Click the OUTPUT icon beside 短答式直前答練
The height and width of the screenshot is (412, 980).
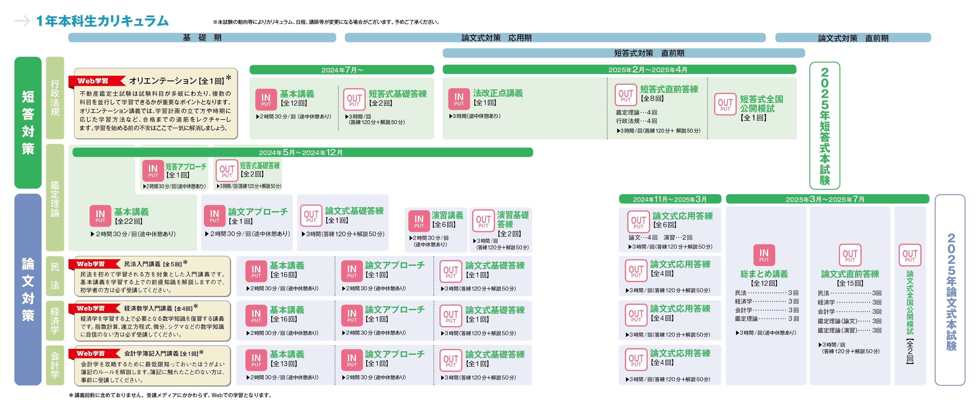tap(625, 95)
